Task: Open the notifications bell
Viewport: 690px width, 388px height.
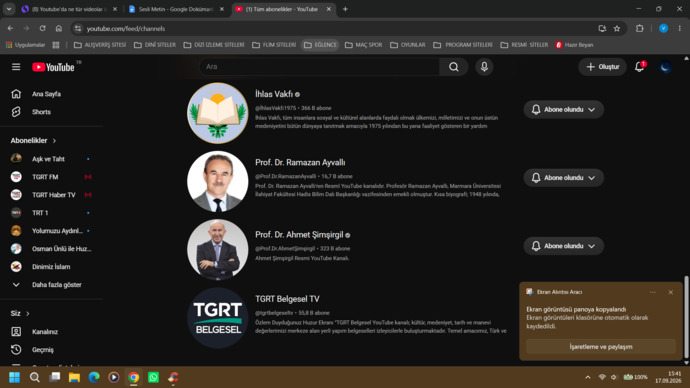Action: point(639,67)
